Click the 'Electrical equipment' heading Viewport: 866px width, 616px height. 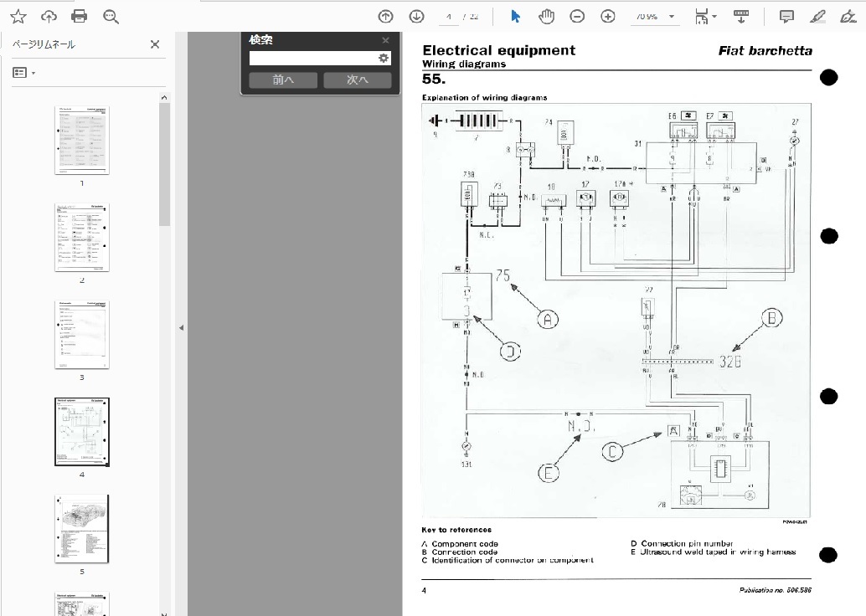point(498,50)
